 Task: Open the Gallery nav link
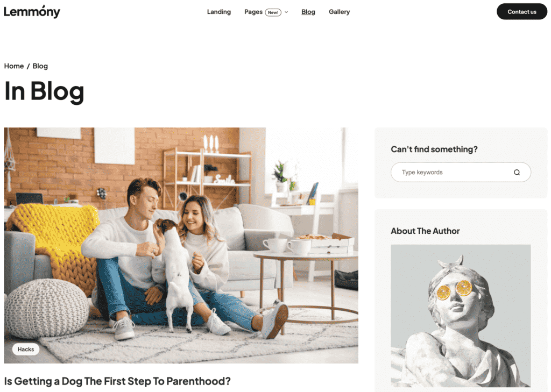click(339, 12)
